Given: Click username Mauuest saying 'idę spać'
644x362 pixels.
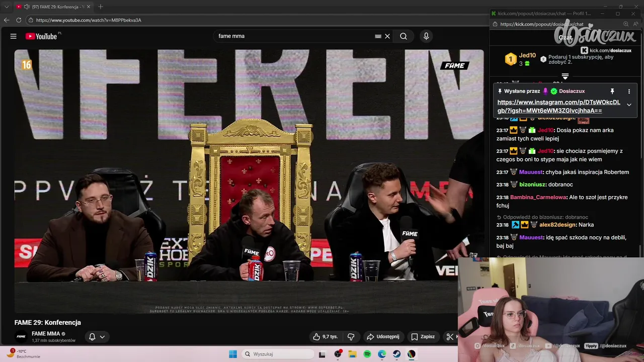Looking at the screenshot, I should pyautogui.click(x=531, y=237).
